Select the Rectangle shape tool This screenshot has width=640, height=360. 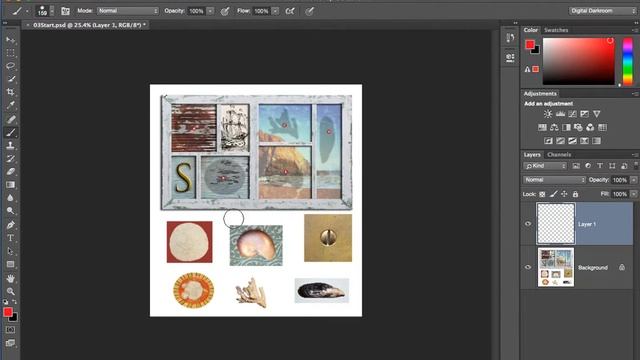click(11, 264)
